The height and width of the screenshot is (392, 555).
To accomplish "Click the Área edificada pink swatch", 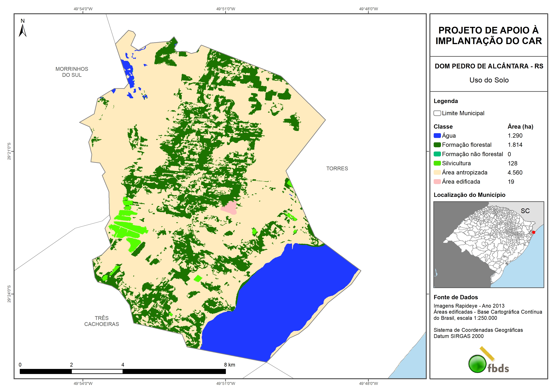I will click(x=437, y=182).
